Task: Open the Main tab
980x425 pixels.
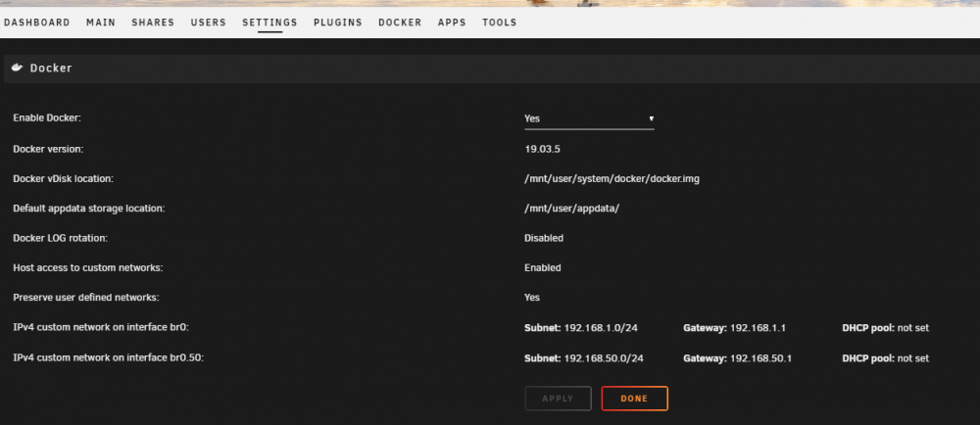Action: click(x=101, y=23)
